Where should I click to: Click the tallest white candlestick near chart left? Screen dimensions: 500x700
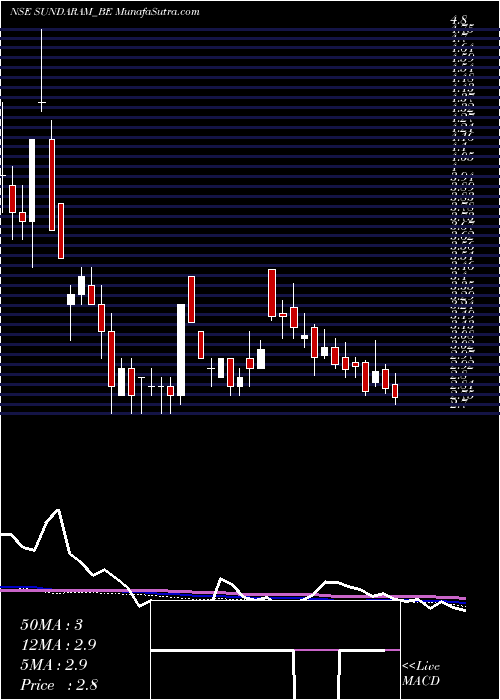(x=32, y=180)
